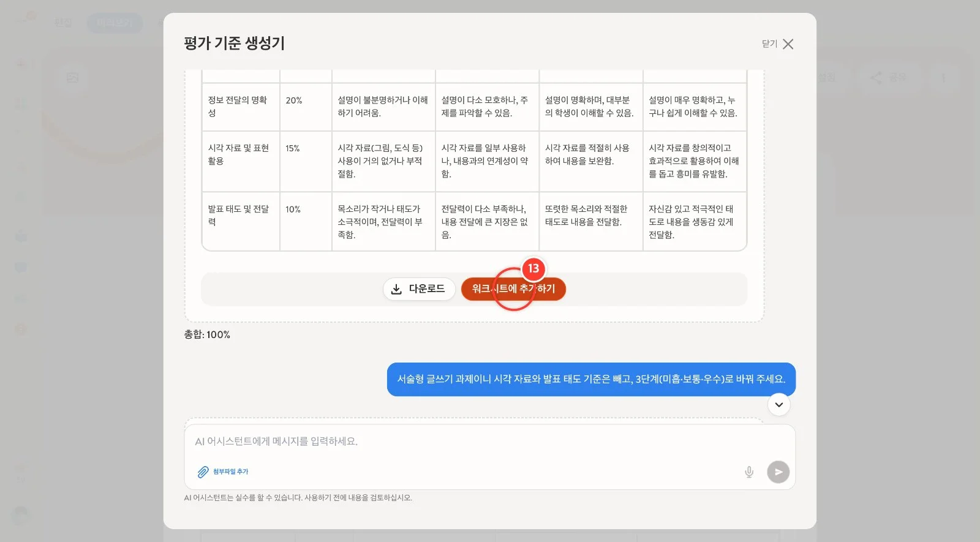Click the cell starting "시각 자료를 창의적이고"
This screenshot has width=980, height=542.
click(x=695, y=162)
